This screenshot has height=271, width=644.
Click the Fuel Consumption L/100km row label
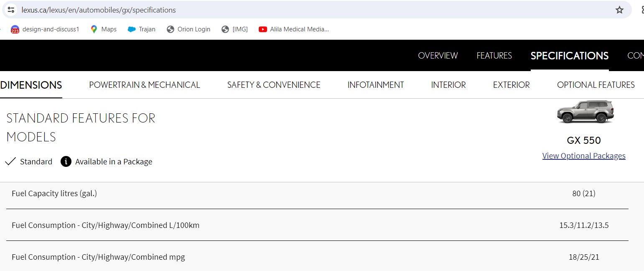coord(106,225)
